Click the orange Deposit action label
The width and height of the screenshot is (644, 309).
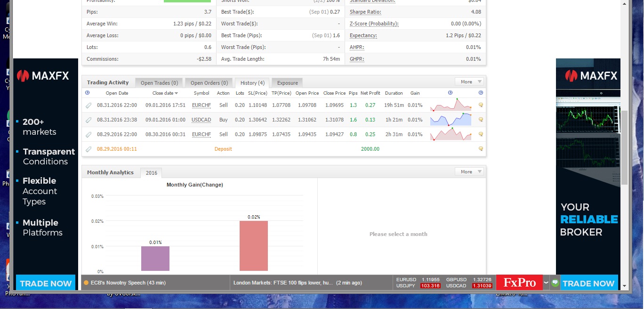223,149
